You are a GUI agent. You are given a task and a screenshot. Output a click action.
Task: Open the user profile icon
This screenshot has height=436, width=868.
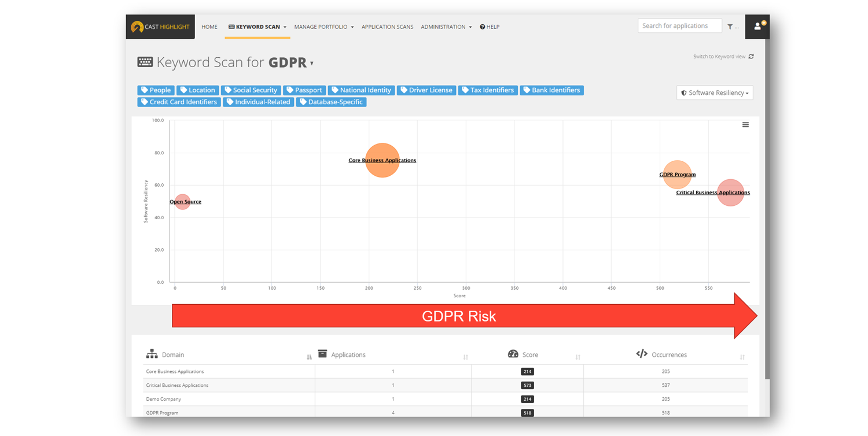pyautogui.click(x=757, y=27)
